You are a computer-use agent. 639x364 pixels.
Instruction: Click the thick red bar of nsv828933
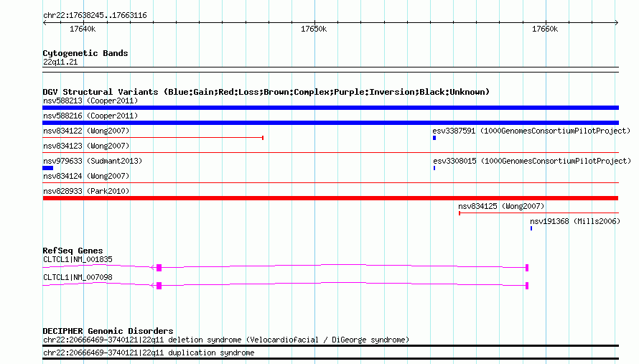pyautogui.click(x=330, y=198)
